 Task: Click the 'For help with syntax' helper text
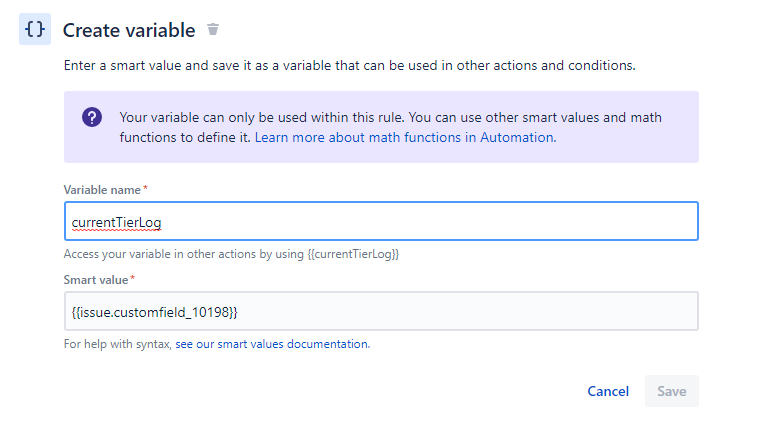tap(118, 344)
